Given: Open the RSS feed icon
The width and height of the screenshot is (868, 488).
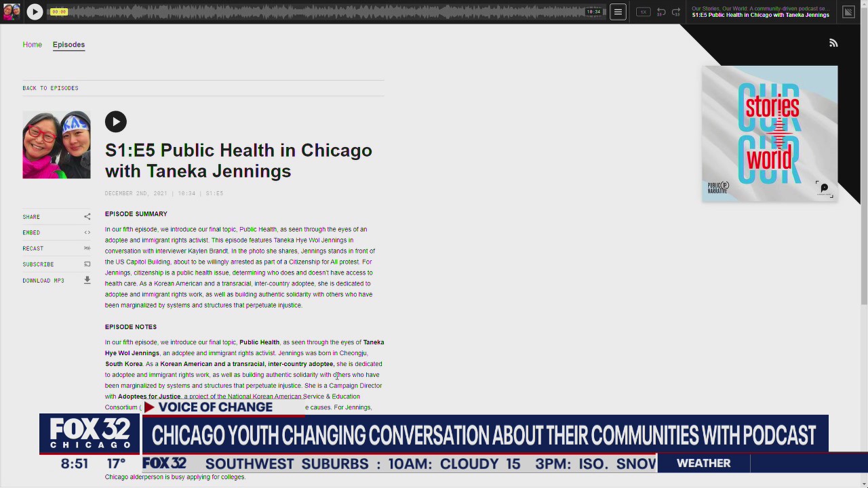Looking at the screenshot, I should [833, 43].
